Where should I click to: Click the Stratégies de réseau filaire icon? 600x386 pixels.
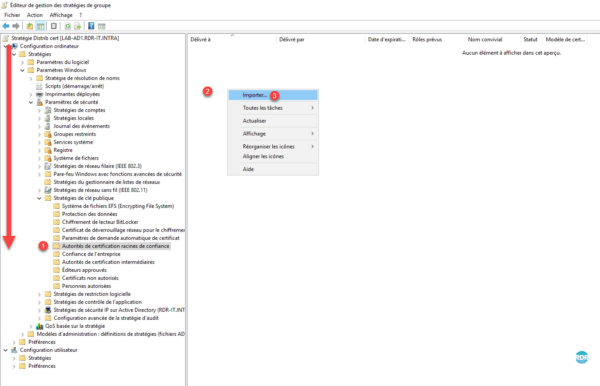pyautogui.click(x=48, y=166)
